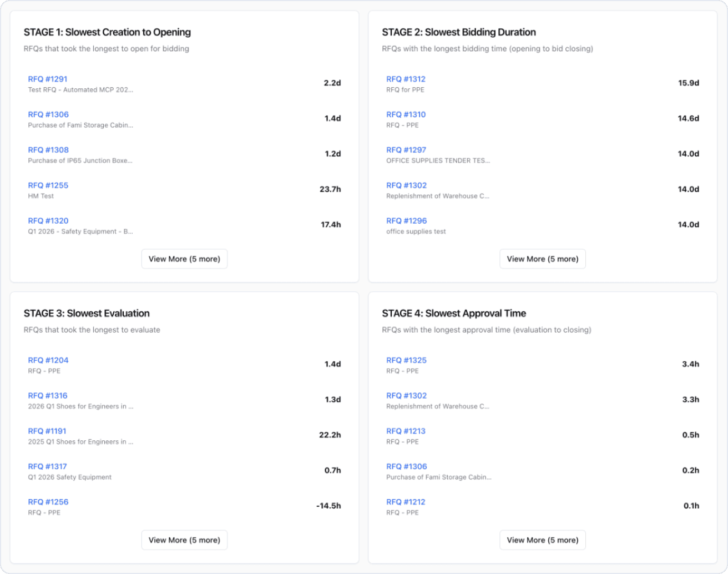Click View More under Slowest Bidding Duration
This screenshot has width=728, height=574.
pyautogui.click(x=543, y=259)
